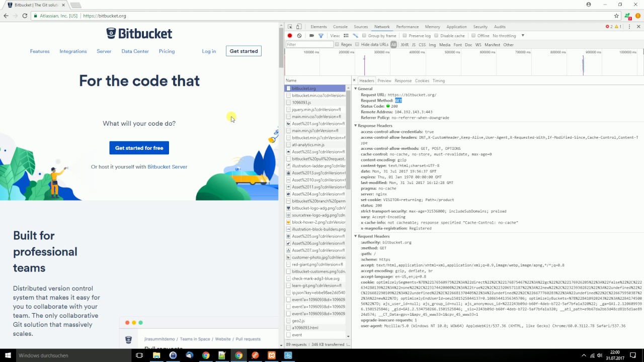Switch to the Console tab

[x=340, y=27]
